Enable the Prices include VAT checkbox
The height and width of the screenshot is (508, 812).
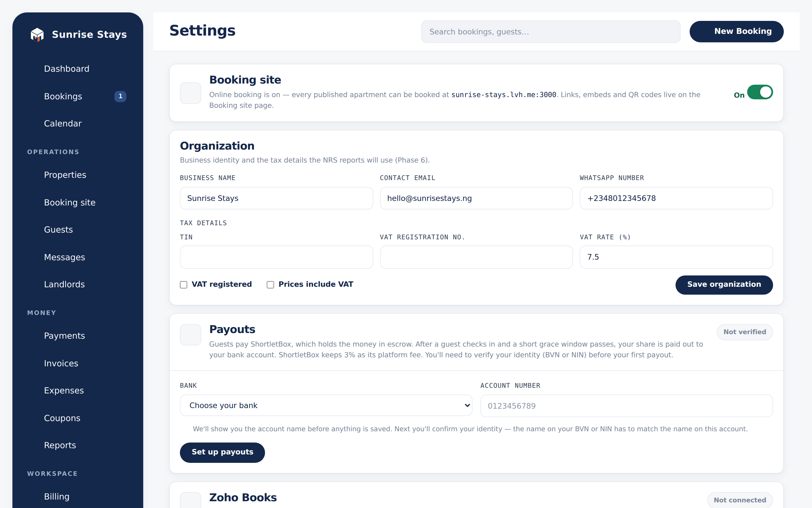pyautogui.click(x=270, y=285)
